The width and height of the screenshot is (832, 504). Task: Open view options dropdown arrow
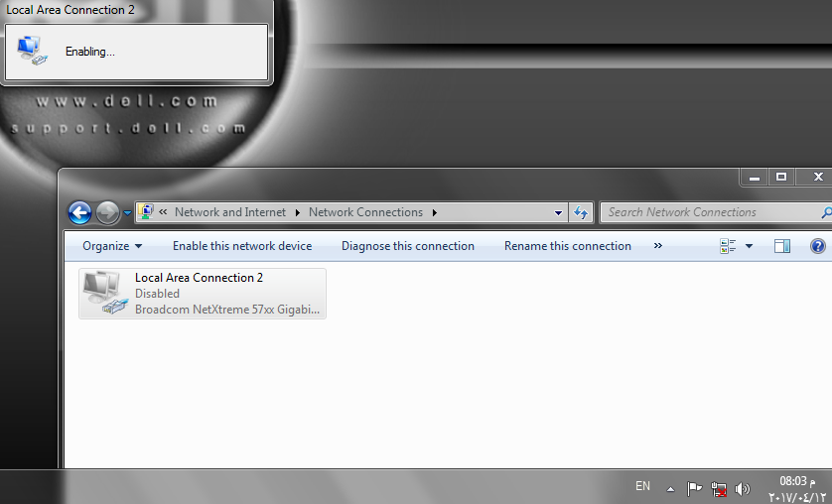click(x=749, y=246)
